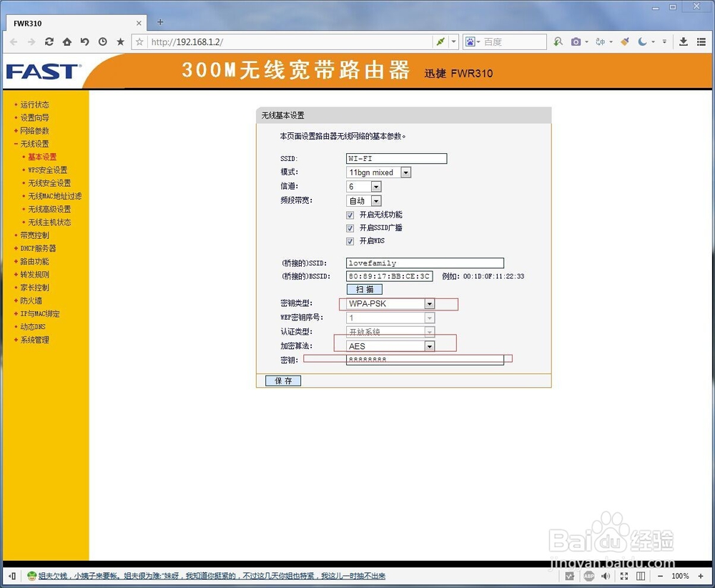Image resolution: width=715 pixels, height=588 pixels.
Task: Open the downloads icon
Action: pos(683,42)
